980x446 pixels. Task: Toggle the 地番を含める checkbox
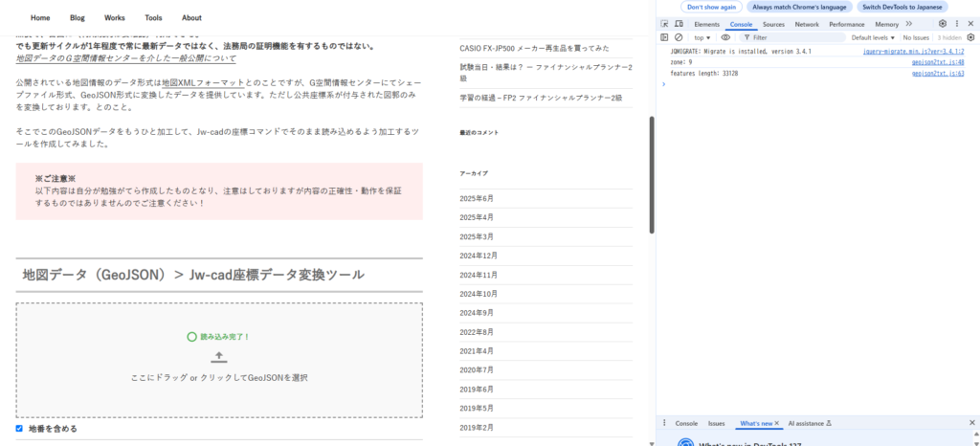click(19, 429)
